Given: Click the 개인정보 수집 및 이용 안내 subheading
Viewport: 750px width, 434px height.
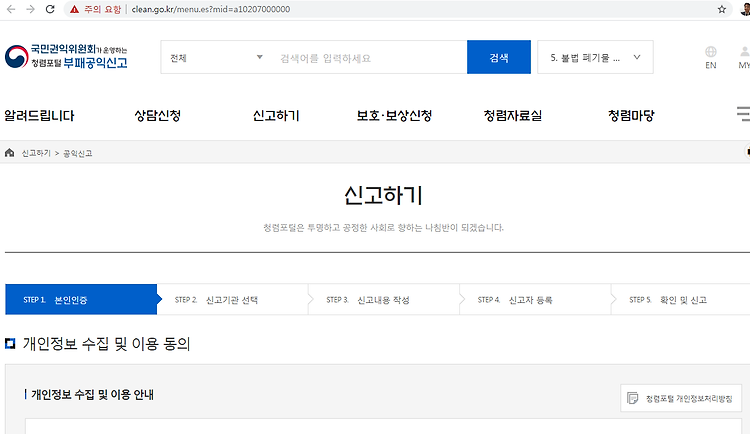Looking at the screenshot, I should pyautogui.click(x=93, y=394).
